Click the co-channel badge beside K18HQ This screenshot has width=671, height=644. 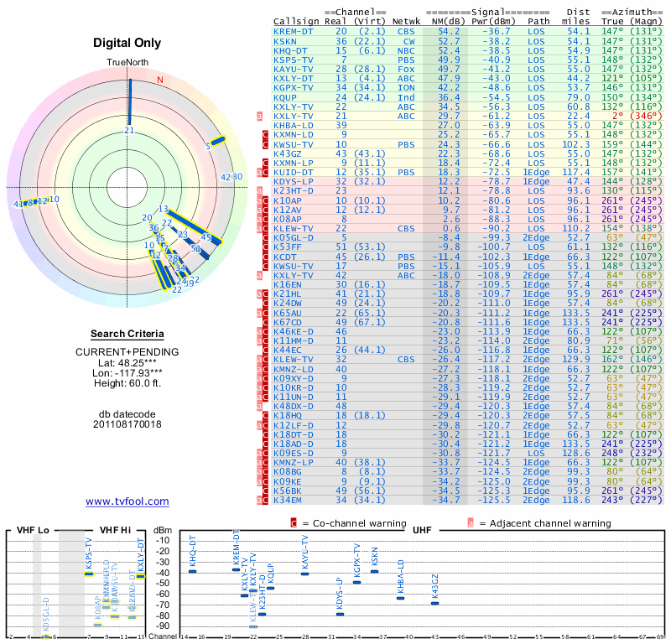tap(265, 416)
